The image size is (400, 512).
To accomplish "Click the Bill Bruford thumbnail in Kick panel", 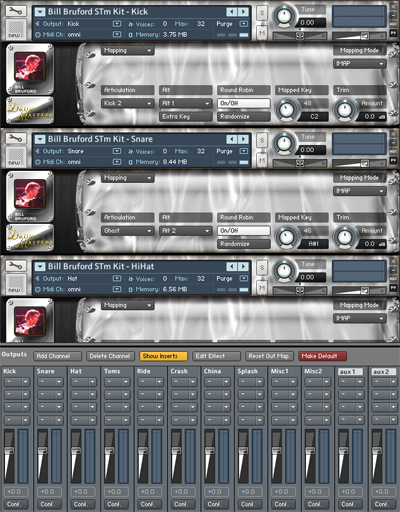I will (x=30, y=69).
